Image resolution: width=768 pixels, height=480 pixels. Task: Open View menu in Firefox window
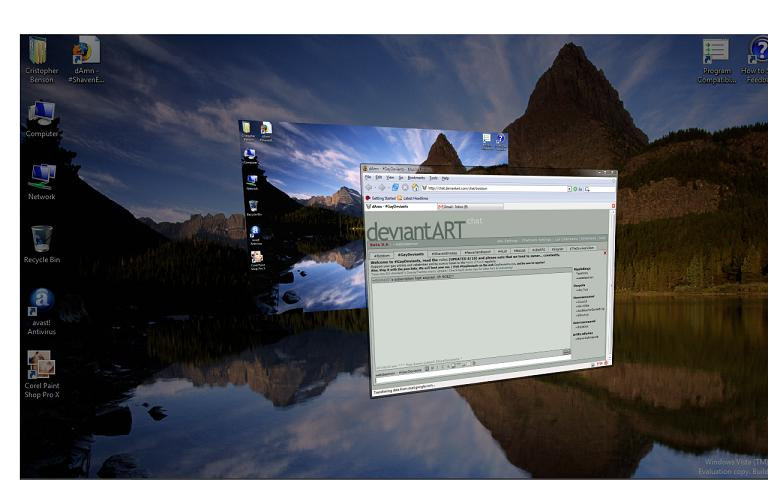390,177
